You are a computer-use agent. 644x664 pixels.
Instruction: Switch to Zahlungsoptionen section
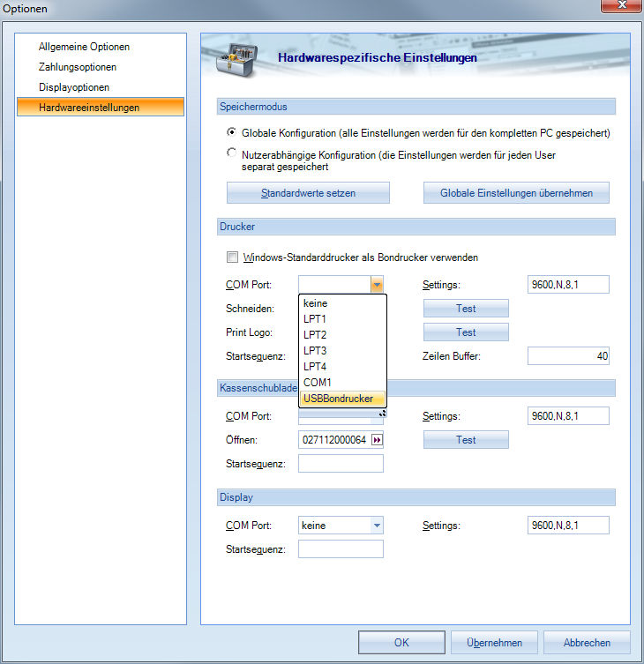(x=78, y=67)
